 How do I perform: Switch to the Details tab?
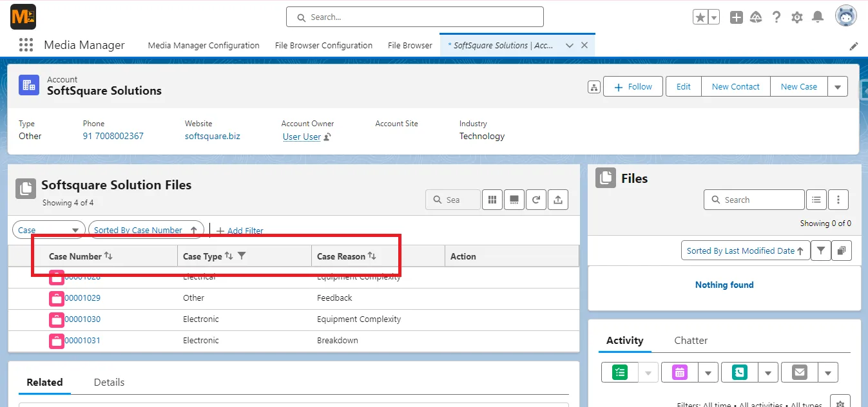[108, 382]
